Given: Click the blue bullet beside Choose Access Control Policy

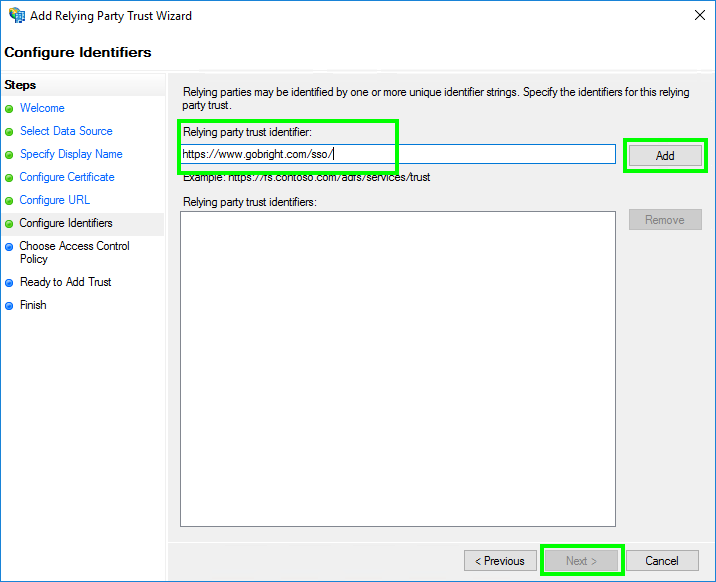Looking at the screenshot, I should click(10, 247).
